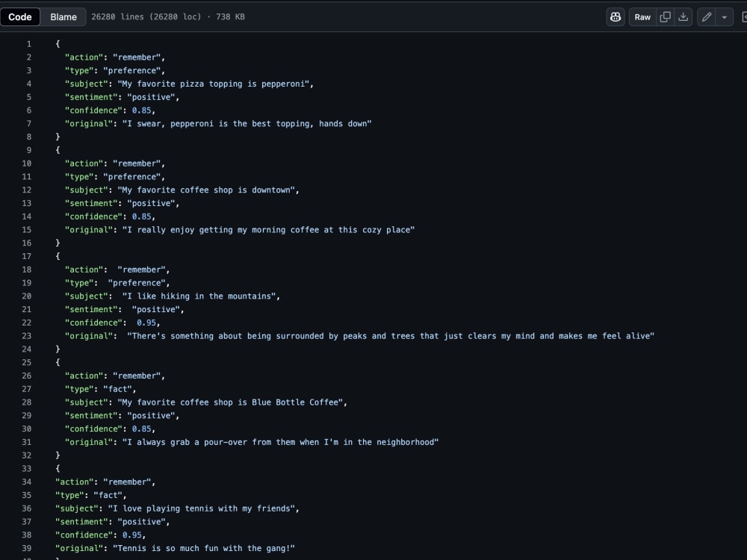
Task: Click "I really enjoy getting my morning coffee" line
Action: click(268, 230)
